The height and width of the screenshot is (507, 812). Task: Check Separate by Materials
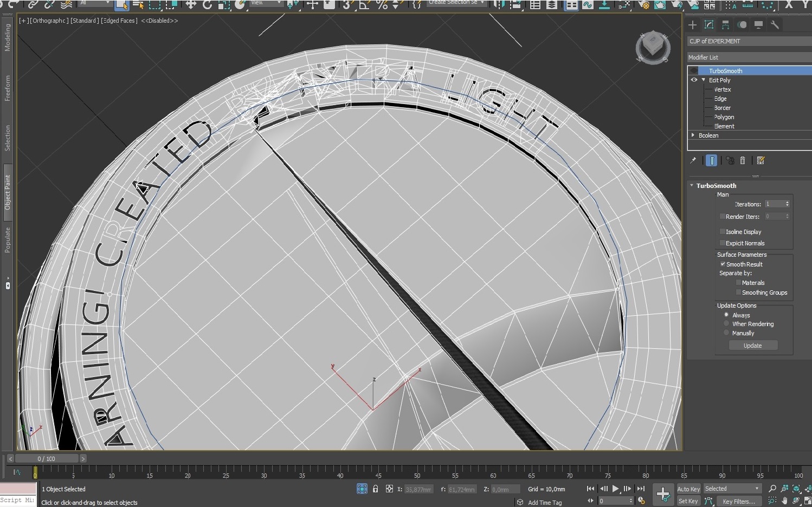[738, 283]
